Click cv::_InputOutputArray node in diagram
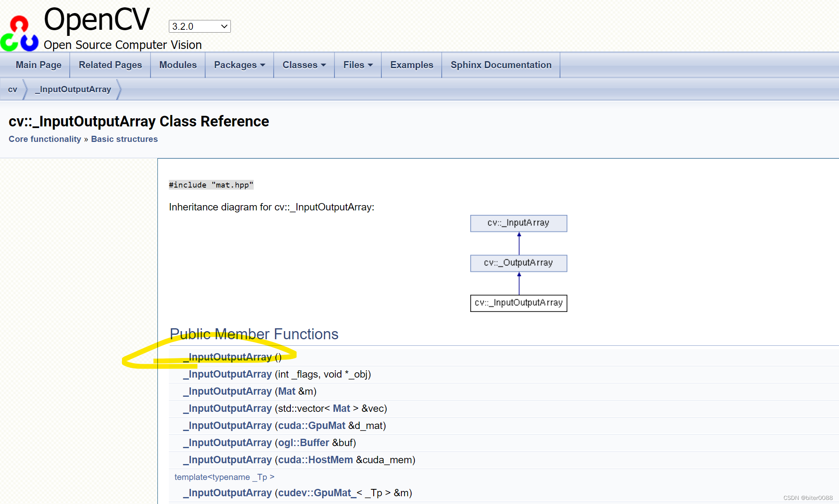The height and width of the screenshot is (504, 839). [518, 303]
